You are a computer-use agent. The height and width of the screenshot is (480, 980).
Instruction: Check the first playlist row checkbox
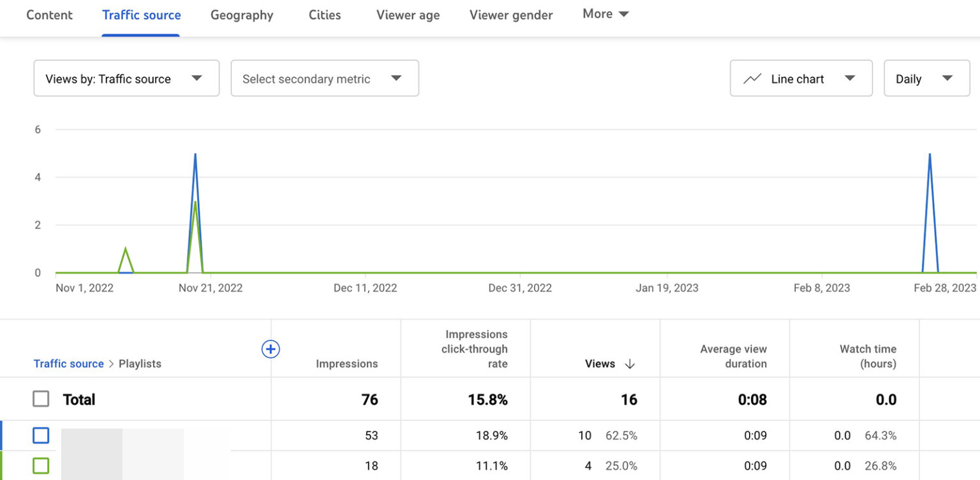pos(41,435)
